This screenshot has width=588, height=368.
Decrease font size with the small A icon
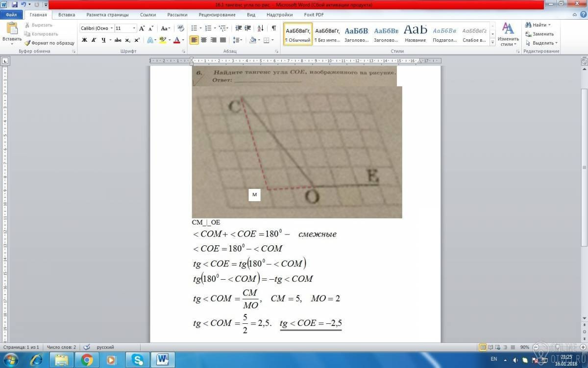(x=151, y=28)
